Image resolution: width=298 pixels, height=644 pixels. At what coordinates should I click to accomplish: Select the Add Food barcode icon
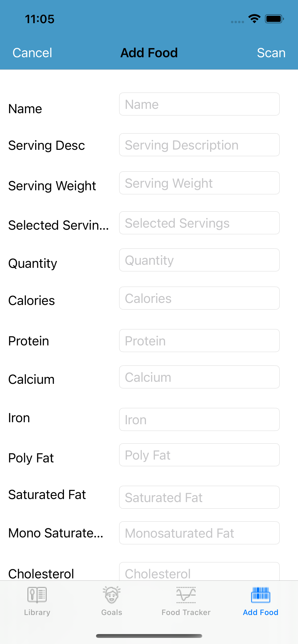260,595
